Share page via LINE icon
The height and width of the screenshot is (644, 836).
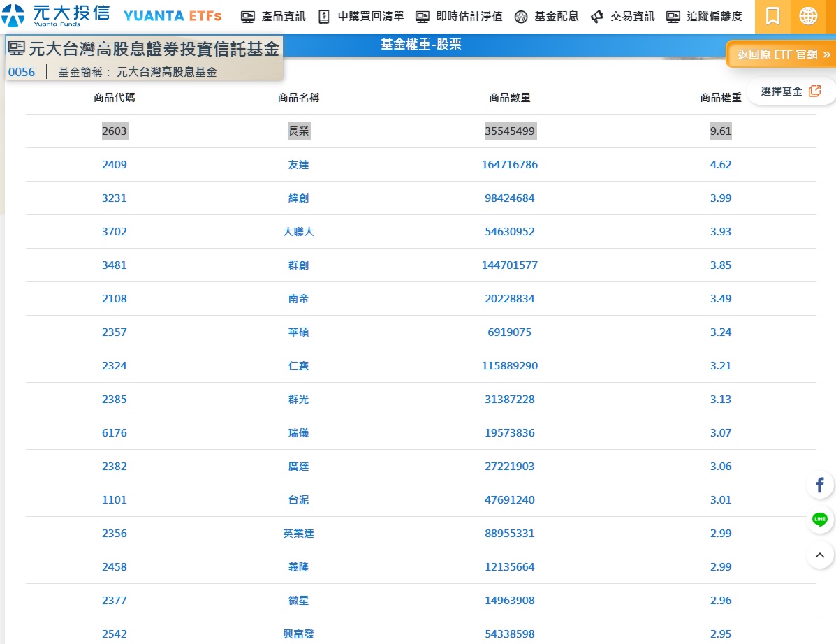pos(820,520)
